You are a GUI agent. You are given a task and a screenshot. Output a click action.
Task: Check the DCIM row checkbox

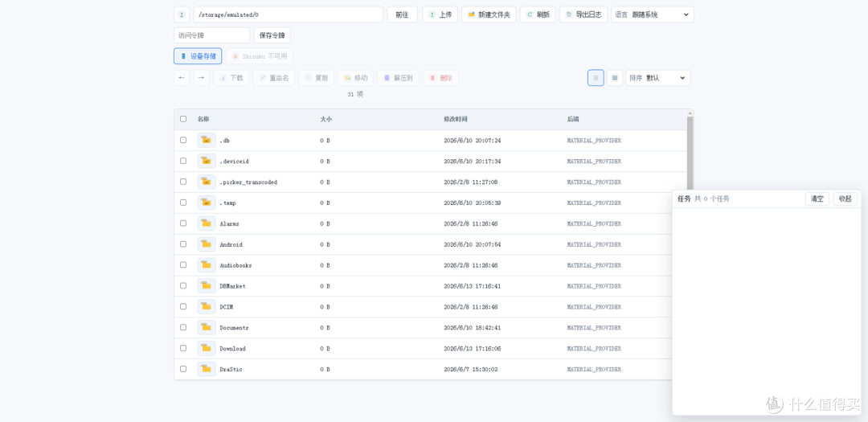point(183,306)
